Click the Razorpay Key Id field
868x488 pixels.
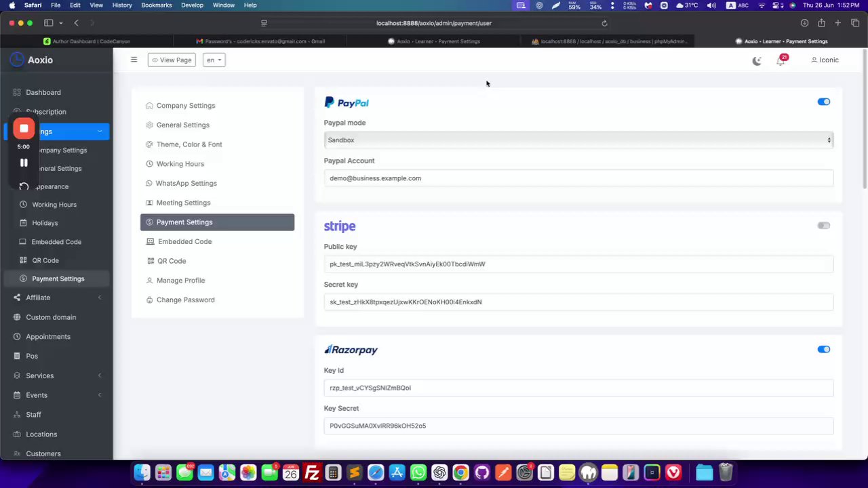point(578,388)
